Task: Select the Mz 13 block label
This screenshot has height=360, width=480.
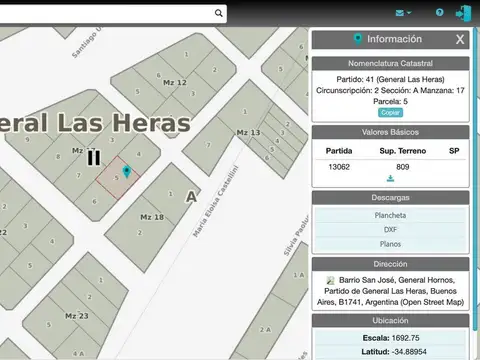Action: 248,132
